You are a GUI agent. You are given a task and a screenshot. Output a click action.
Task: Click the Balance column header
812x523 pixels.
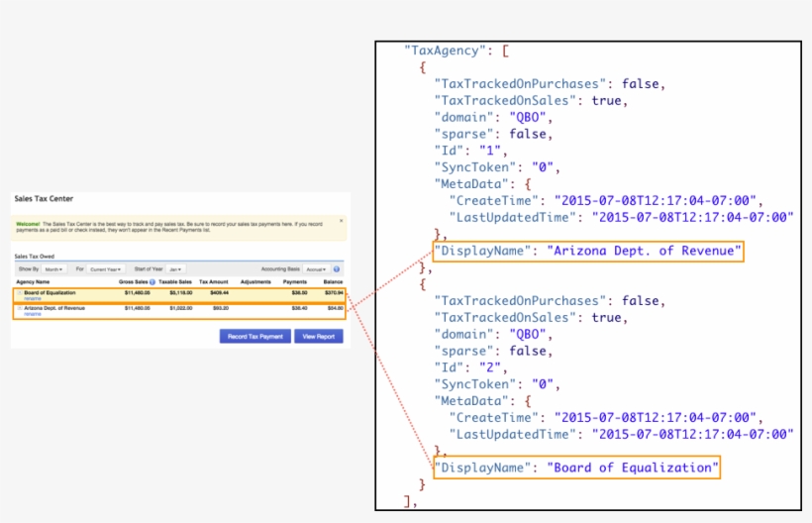point(333,282)
